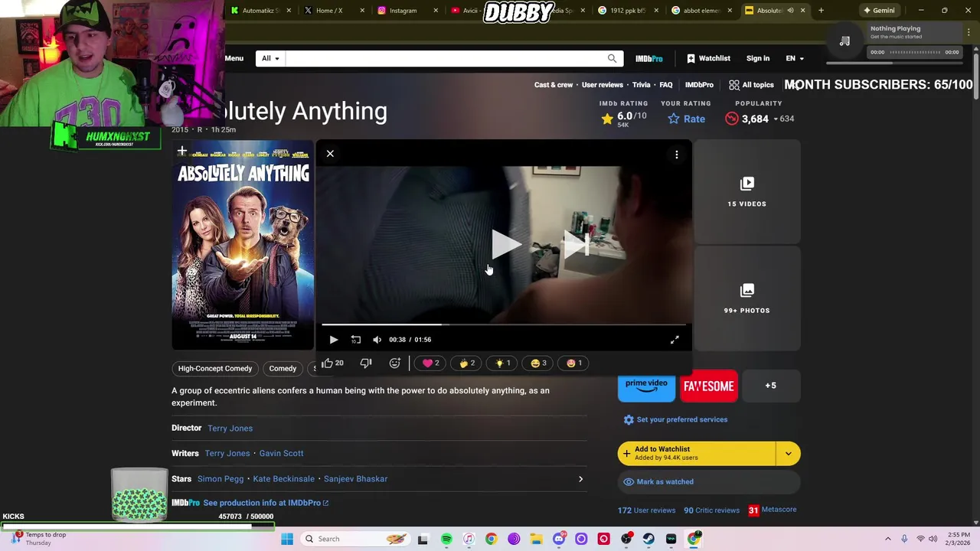Viewport: 980px width, 551px height.
Task: Show +5 more streaming services
Action: click(770, 386)
